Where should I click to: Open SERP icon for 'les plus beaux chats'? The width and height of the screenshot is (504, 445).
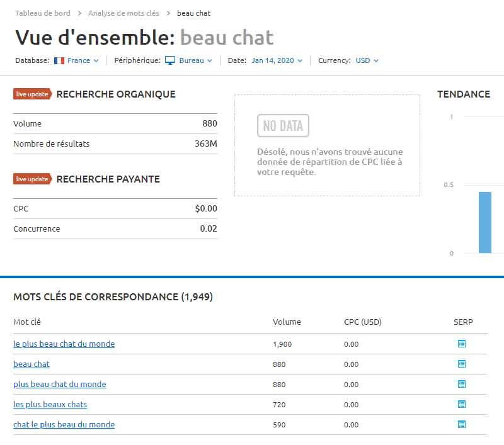pos(462,404)
